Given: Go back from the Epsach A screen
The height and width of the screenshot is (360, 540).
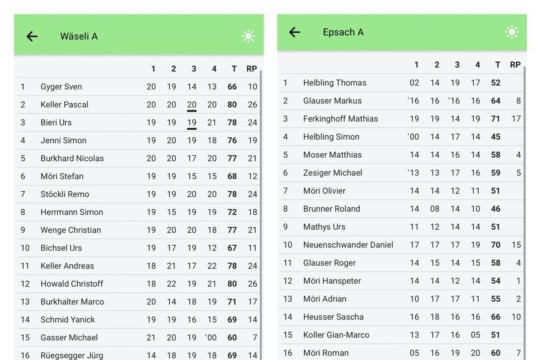Looking at the screenshot, I should (x=295, y=32).
